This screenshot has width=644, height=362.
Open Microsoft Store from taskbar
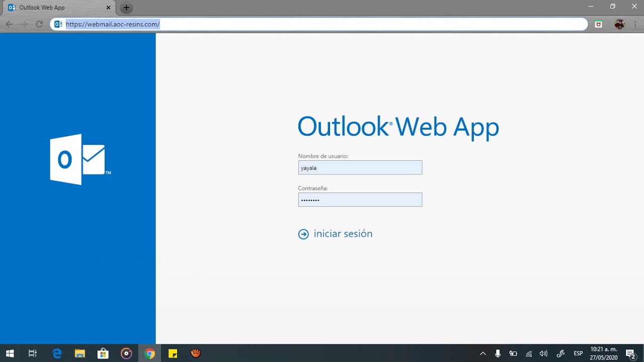103,353
